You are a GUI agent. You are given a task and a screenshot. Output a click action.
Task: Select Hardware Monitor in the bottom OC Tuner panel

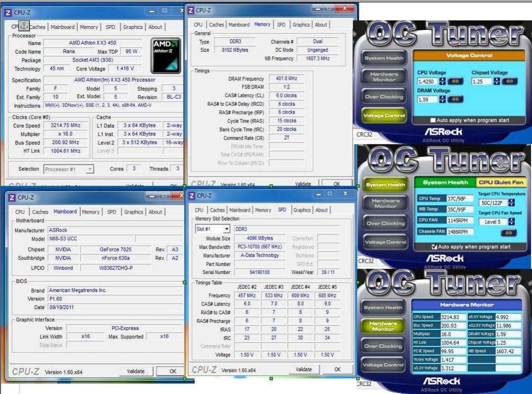(x=383, y=326)
